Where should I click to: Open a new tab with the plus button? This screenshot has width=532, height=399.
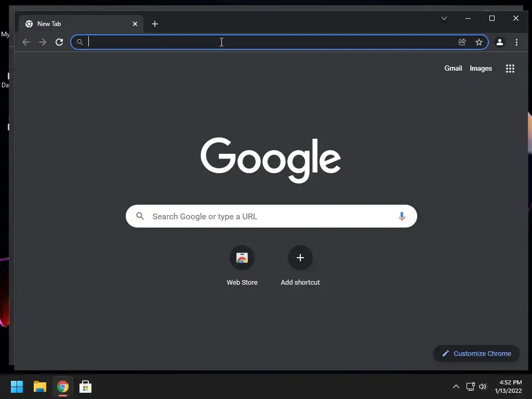pos(155,24)
